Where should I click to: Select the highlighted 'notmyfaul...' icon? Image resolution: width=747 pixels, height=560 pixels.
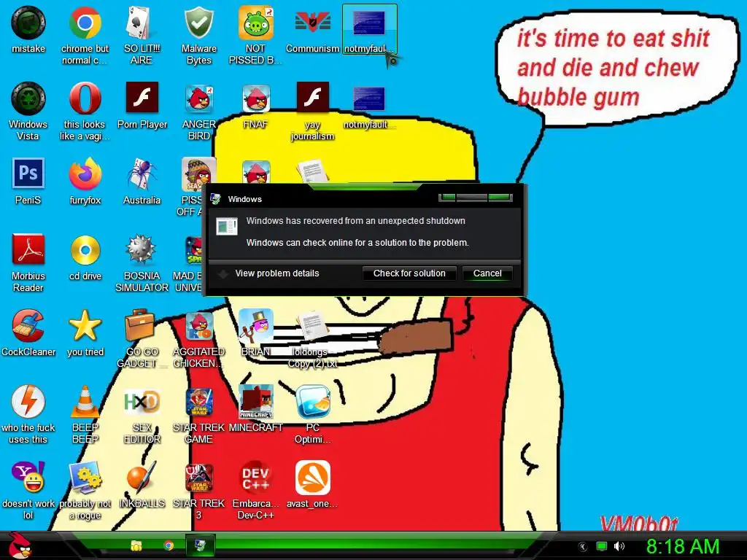click(x=369, y=29)
